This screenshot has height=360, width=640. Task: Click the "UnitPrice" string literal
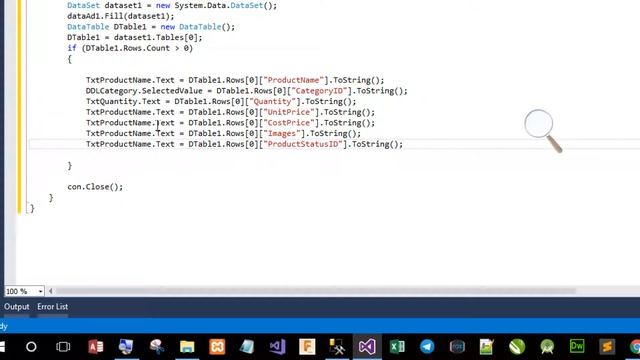coord(291,112)
